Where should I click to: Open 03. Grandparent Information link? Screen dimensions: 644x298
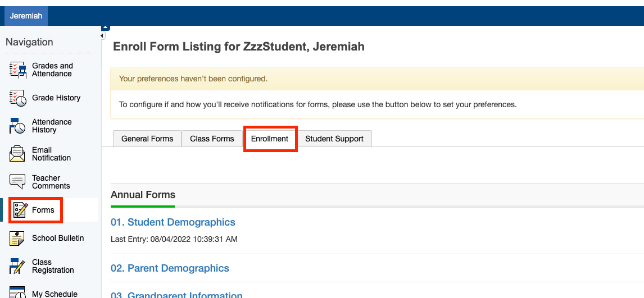click(x=176, y=295)
